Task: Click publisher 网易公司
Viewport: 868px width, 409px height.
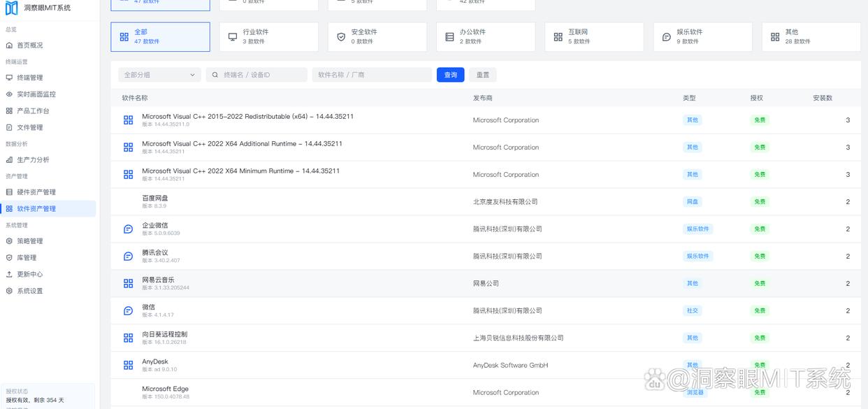Action: 486,284
